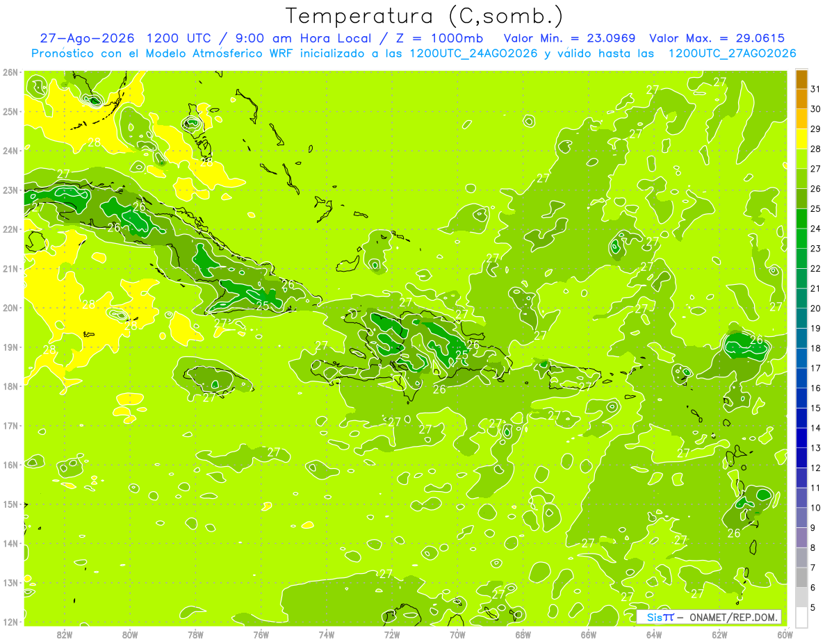Screen dimensions: 834x644
Task: Click the '24N' latitude axis label
Action: (10, 151)
